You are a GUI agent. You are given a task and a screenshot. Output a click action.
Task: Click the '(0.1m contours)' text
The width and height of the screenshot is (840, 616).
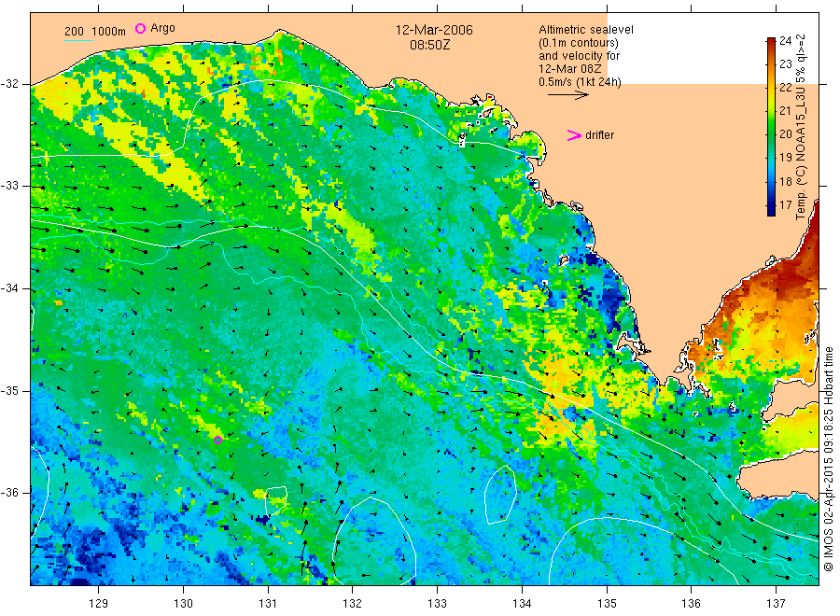coord(578,43)
